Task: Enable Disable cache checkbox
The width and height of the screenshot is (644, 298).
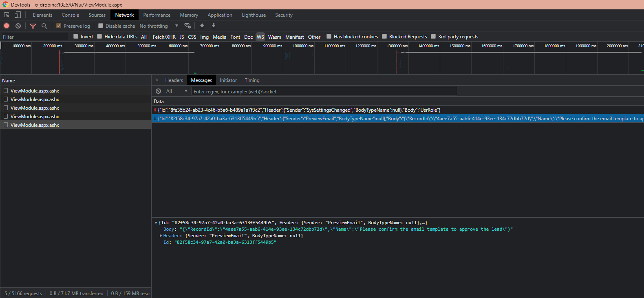Action: tap(101, 26)
